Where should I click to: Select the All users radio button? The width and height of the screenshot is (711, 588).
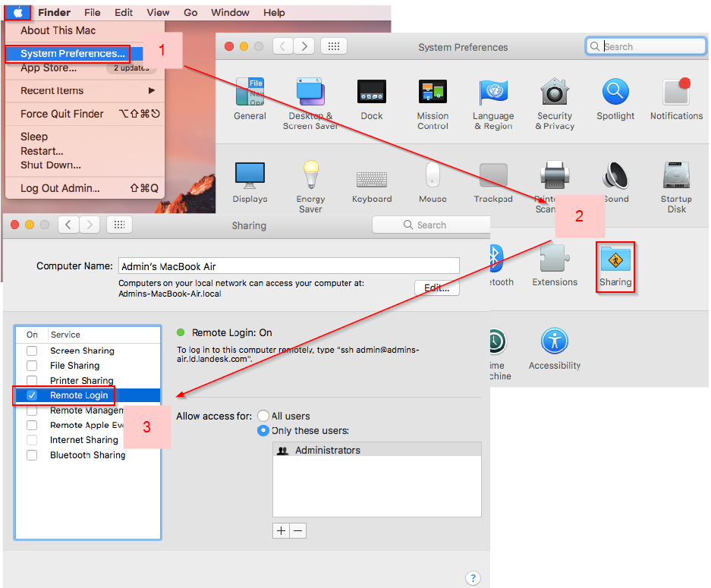pos(264,416)
